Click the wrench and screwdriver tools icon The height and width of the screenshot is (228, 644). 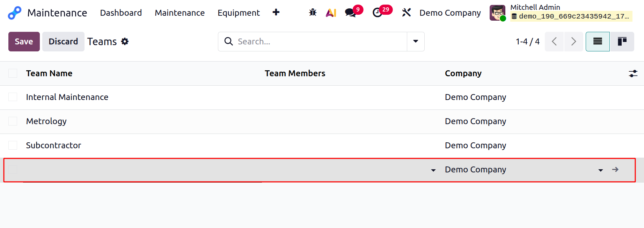coord(406,13)
